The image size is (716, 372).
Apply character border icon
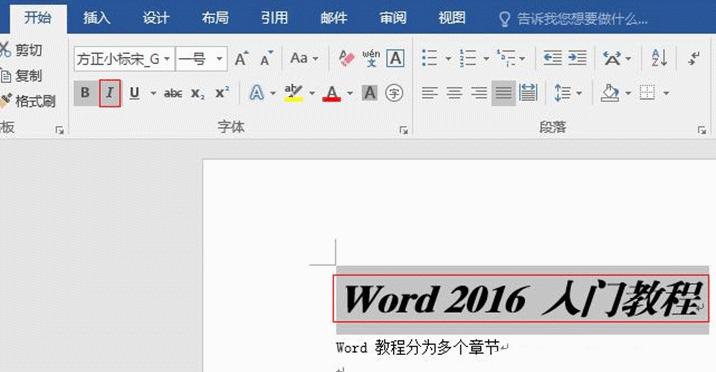(395, 58)
